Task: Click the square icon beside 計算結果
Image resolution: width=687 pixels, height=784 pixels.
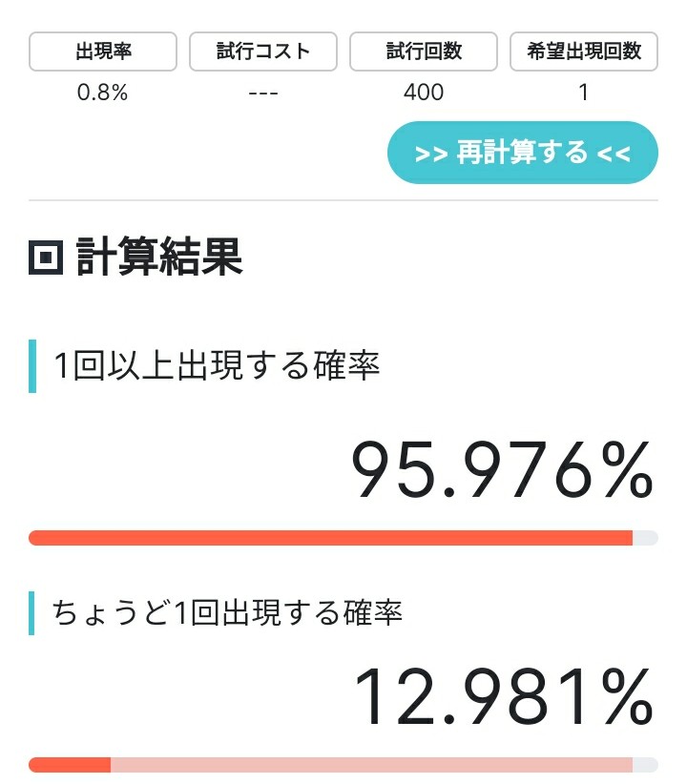Action: 46,258
